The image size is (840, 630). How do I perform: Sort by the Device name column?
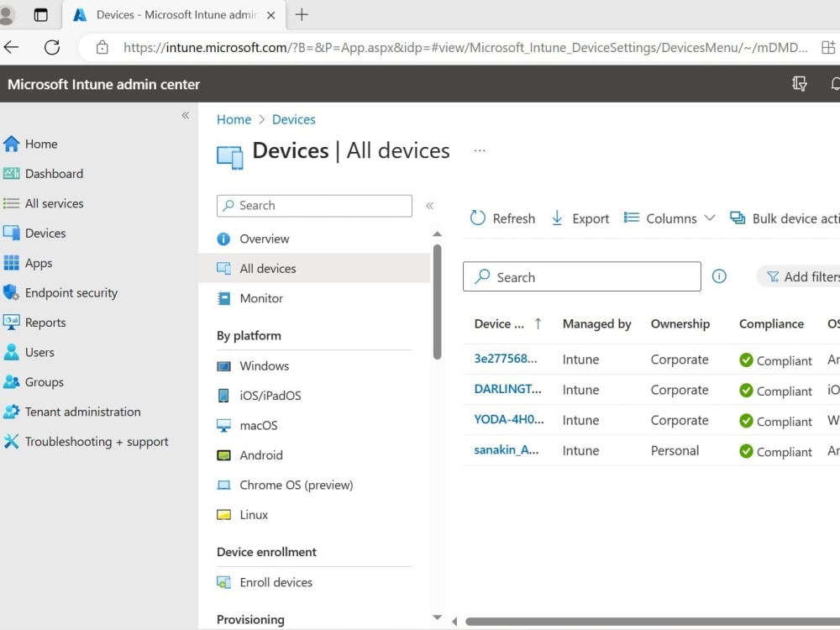click(502, 323)
